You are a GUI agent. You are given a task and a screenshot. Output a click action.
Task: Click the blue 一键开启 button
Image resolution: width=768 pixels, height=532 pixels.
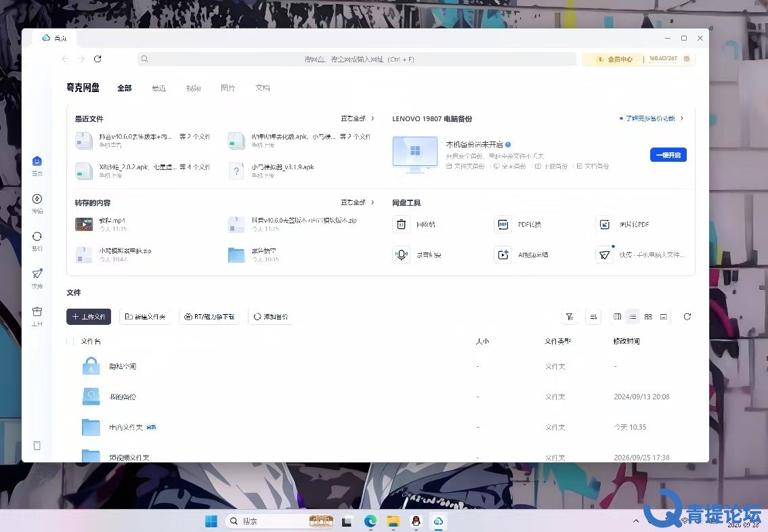(668, 154)
